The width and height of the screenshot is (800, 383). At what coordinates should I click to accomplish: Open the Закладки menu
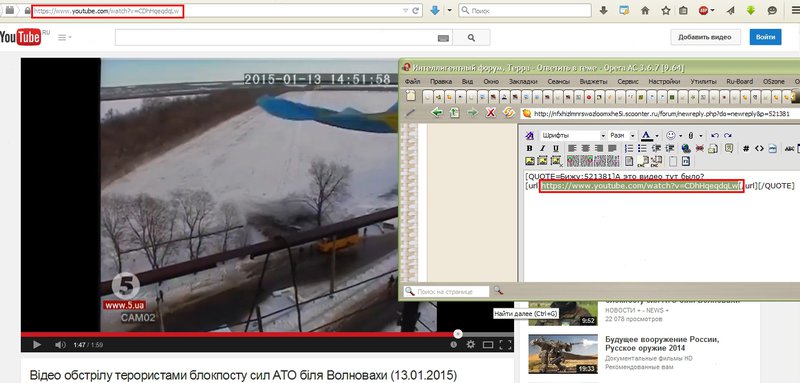pos(523,82)
